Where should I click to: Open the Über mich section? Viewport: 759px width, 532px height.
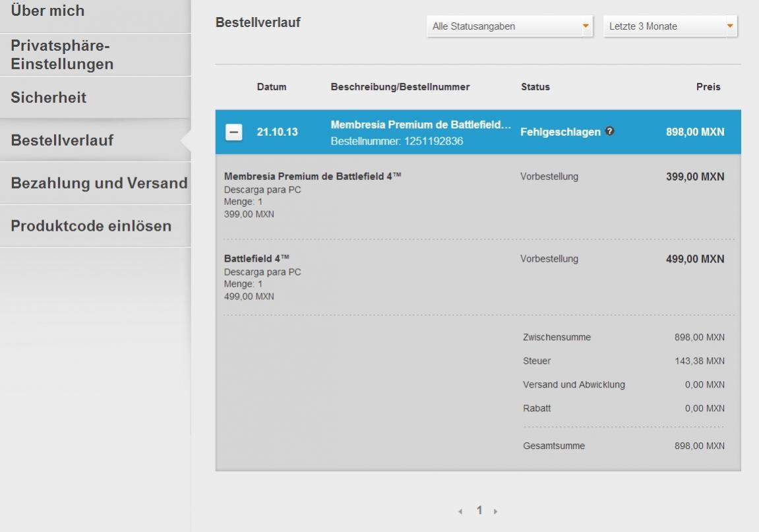coord(96,15)
